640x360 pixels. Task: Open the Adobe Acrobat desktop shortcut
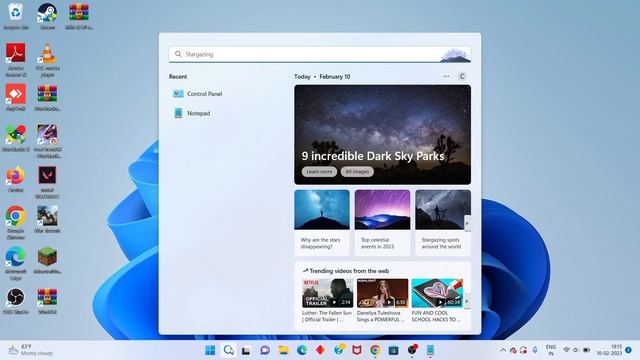click(16, 59)
